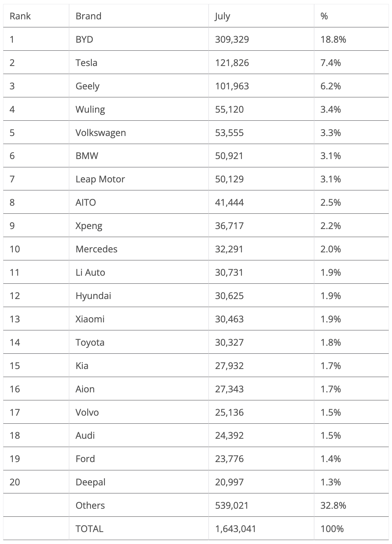This screenshot has width=392, height=544.
Task: Select the Deepal brand cell
Action: coord(90,482)
